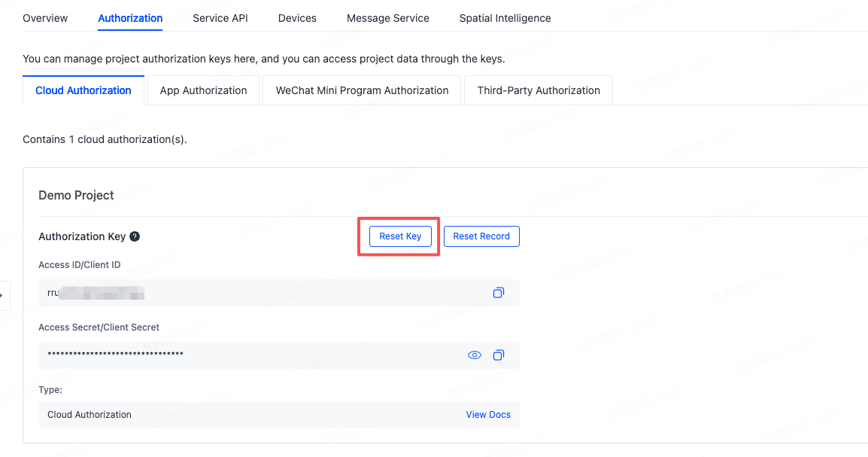The width and height of the screenshot is (868, 457).
Task: Open the Third-Party Authorization sub-tab
Action: coord(539,90)
